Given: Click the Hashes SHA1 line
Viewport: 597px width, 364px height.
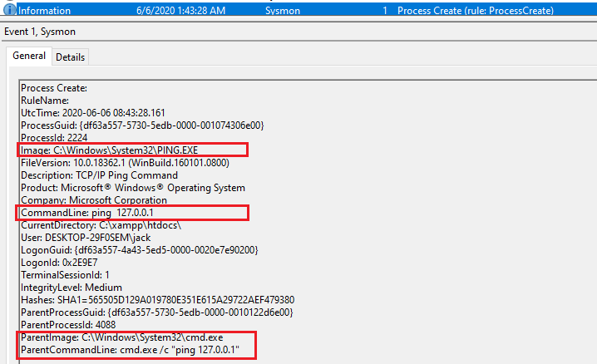Looking at the screenshot, I should [x=158, y=300].
